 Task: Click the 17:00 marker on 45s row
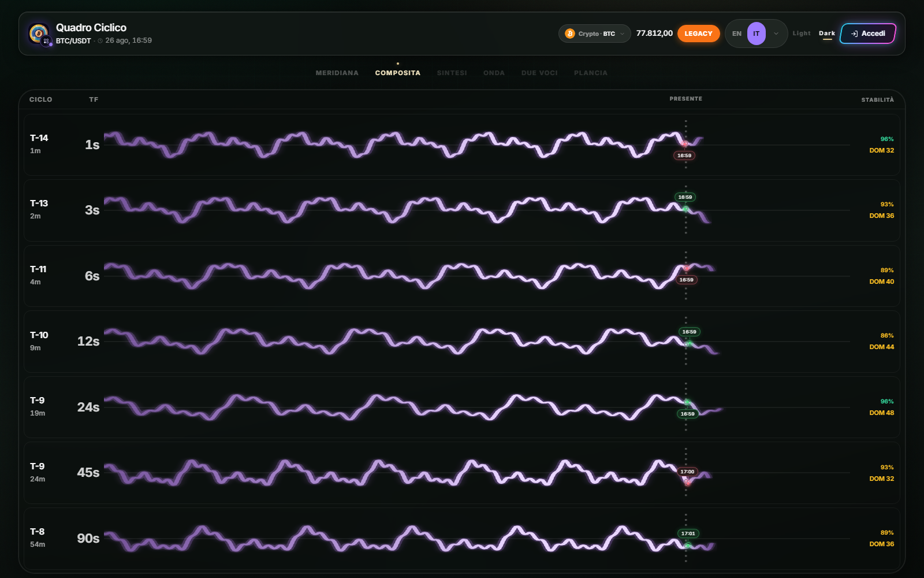pos(687,472)
